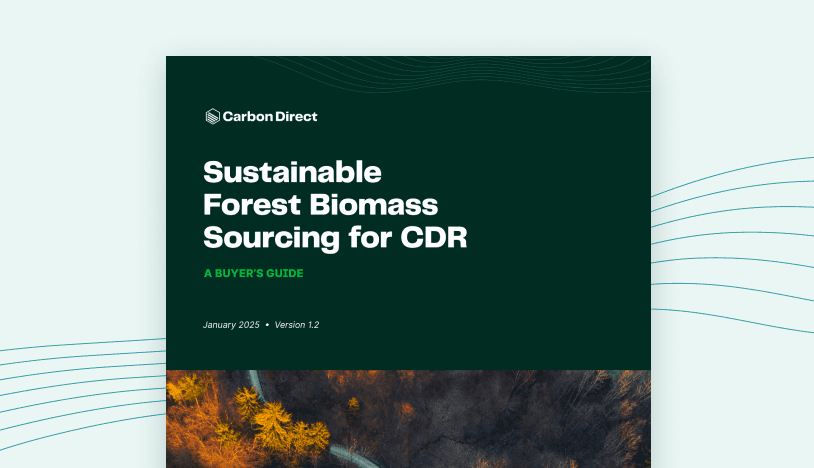814x468 pixels.
Task: Click the 'Sourcing for CDR' title line
Action: click(335, 238)
